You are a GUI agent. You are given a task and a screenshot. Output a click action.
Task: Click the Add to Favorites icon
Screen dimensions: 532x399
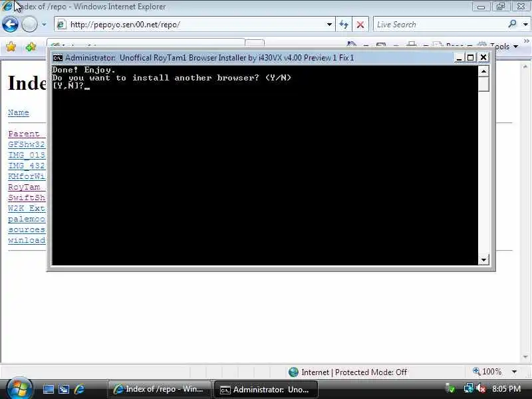click(x=31, y=47)
